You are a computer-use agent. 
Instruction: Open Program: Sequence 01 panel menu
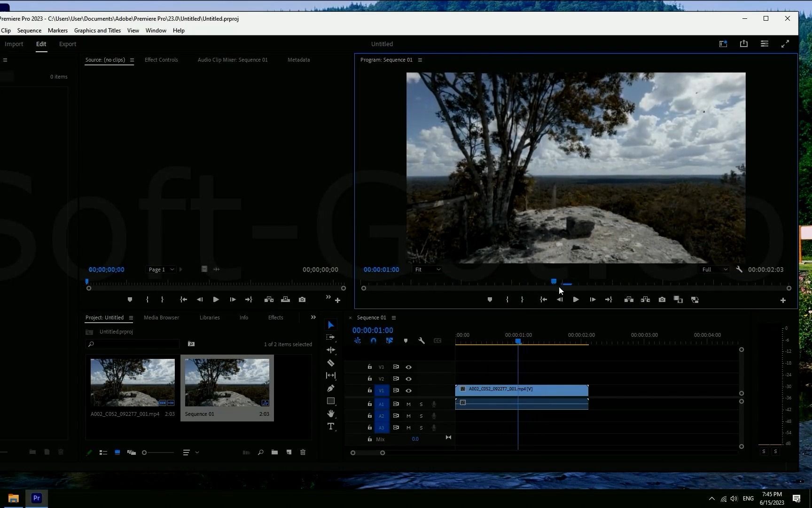pyautogui.click(x=420, y=60)
